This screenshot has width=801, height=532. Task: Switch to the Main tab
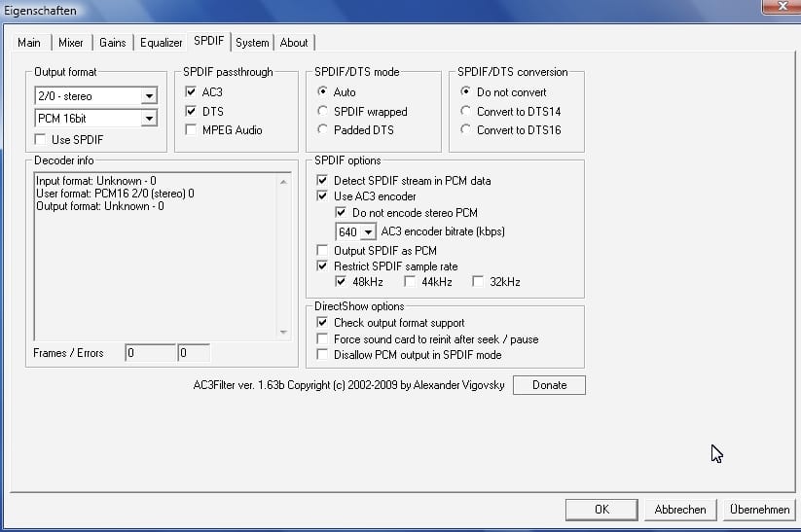click(29, 43)
